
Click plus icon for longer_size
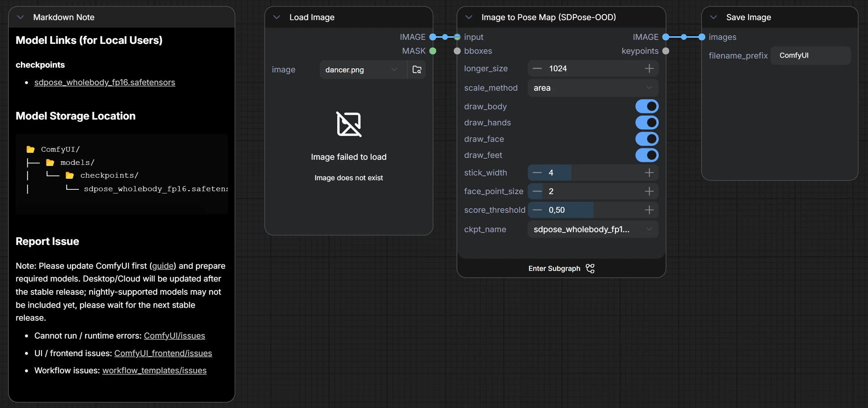coord(649,68)
